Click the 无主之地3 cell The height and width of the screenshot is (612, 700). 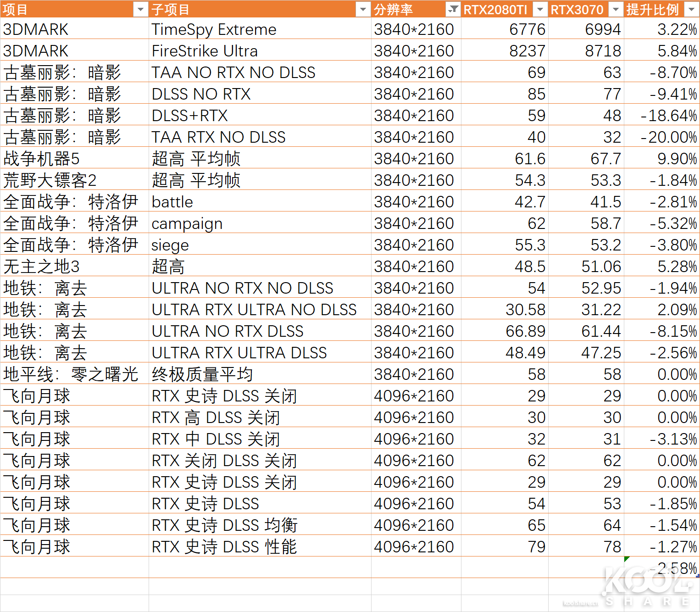[74, 266]
